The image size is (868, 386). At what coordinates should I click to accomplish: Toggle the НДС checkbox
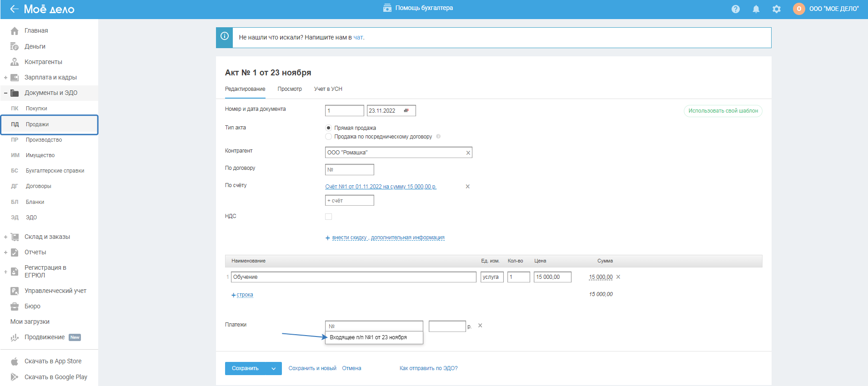tap(328, 217)
